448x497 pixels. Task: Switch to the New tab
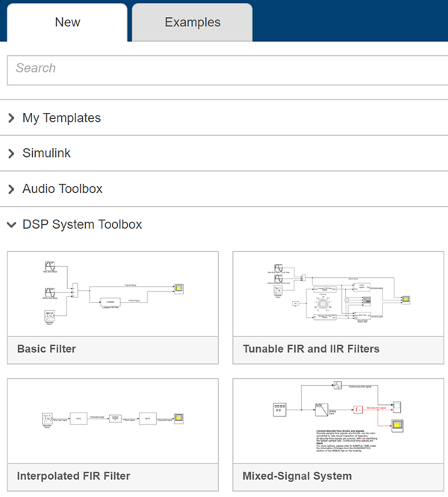click(67, 22)
